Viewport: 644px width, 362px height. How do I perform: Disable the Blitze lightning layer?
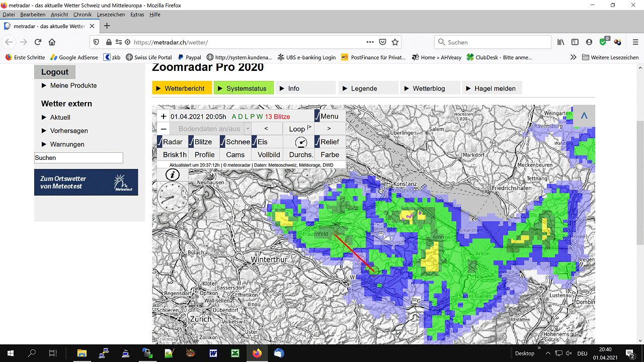pos(191,142)
